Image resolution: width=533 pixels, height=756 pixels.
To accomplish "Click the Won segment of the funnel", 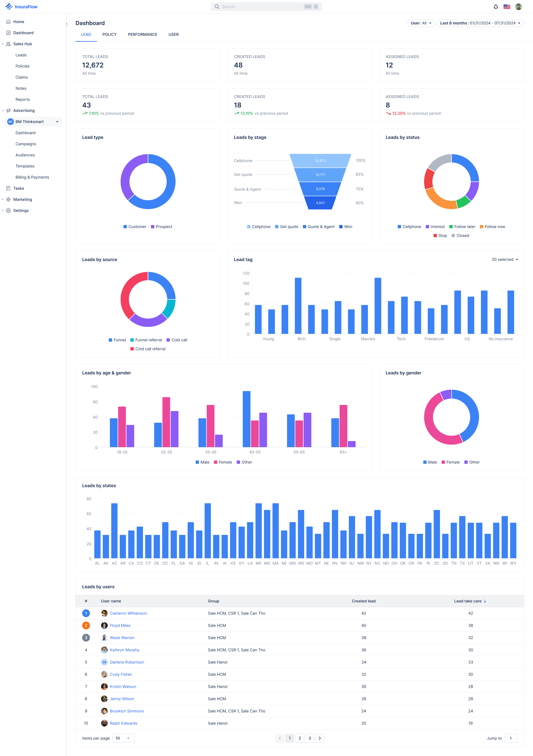I will (320, 203).
